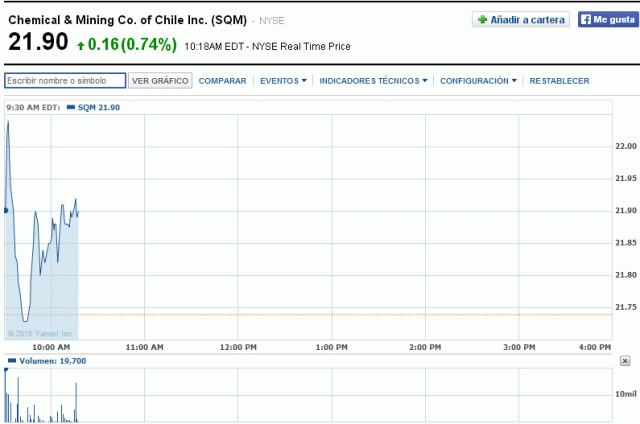Click the 21.95 price axis label
Image resolution: width=640 pixels, height=424 pixels.
point(626,178)
